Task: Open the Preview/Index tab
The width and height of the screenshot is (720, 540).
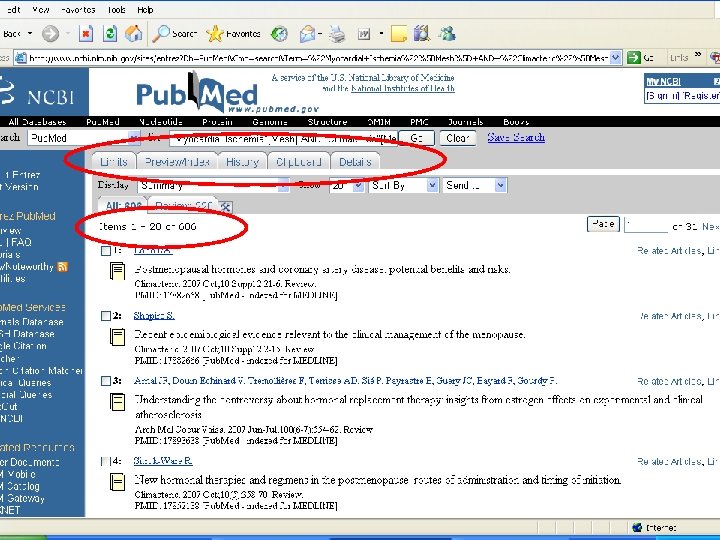Action: pos(177,162)
